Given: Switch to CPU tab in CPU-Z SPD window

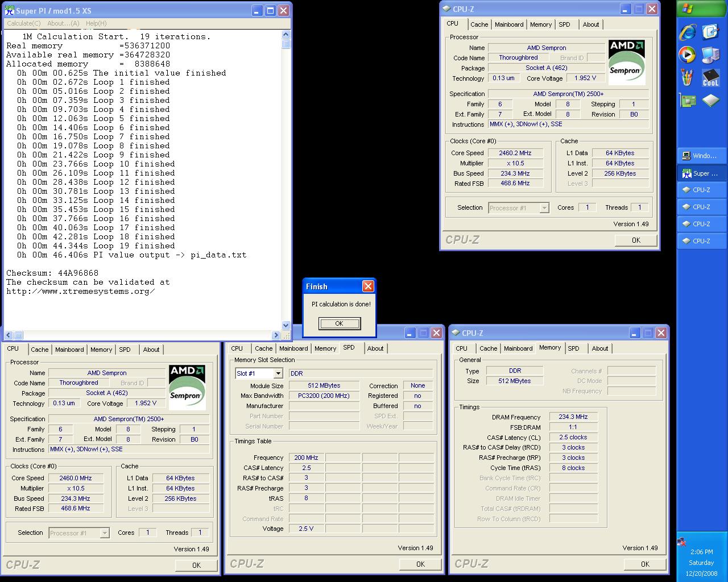Looking at the screenshot, I should coord(237,348).
